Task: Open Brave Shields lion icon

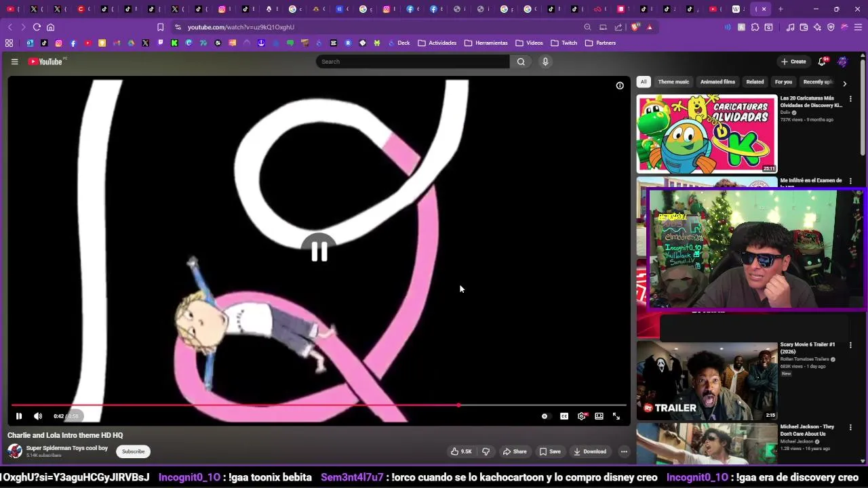Action: [x=635, y=27]
